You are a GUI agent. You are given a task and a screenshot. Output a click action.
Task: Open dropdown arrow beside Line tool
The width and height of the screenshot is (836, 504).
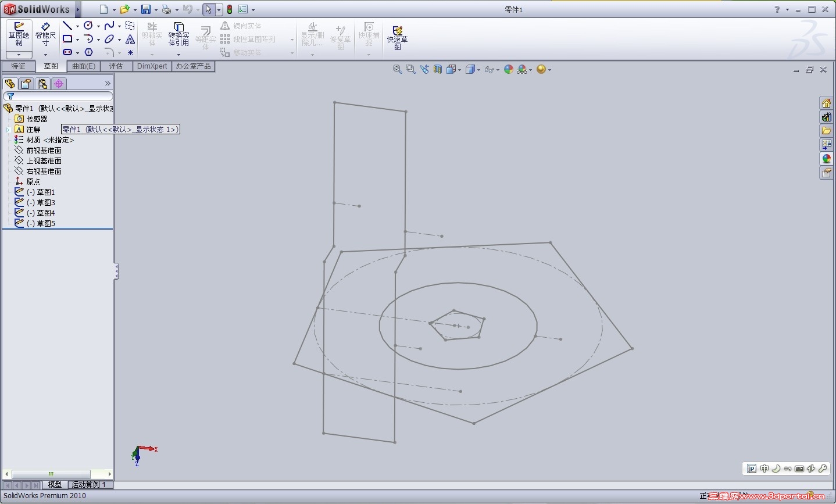pyautogui.click(x=77, y=26)
